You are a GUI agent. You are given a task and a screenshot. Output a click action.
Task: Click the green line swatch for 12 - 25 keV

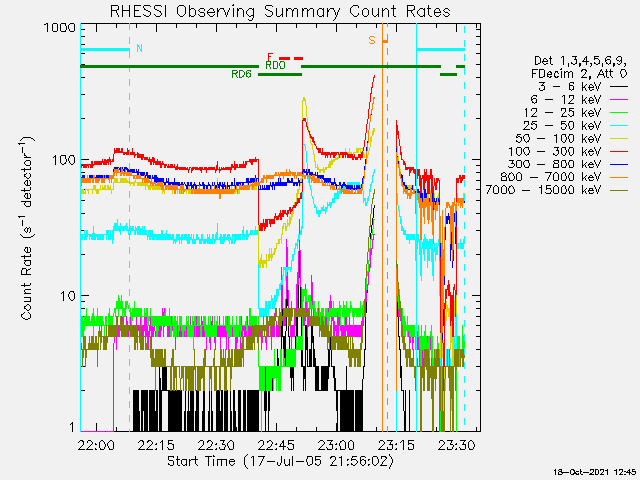pos(619,113)
